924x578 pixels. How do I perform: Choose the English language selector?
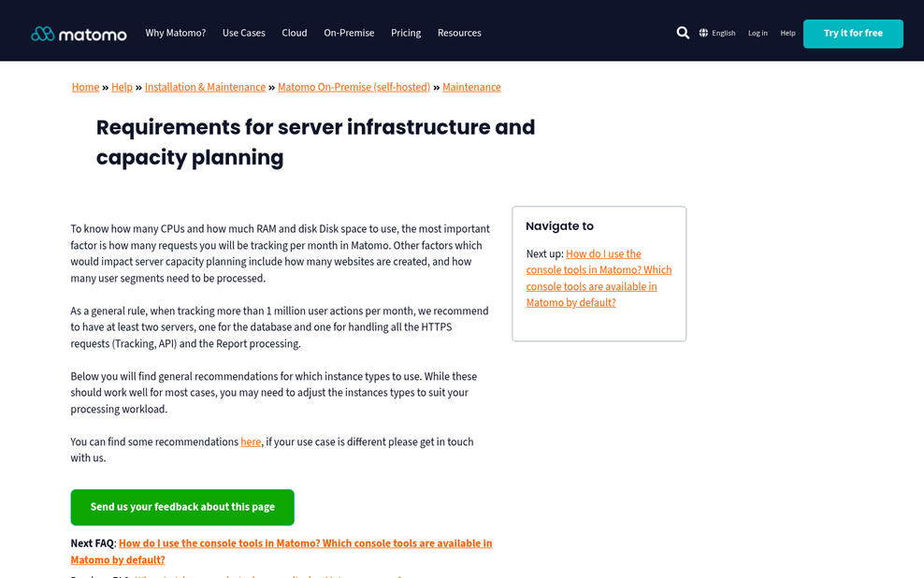[723, 33]
